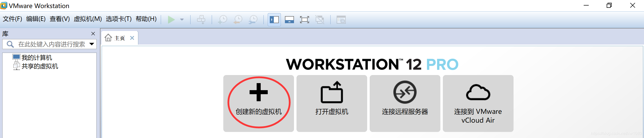Click the 连接到 VMware vCloud Air button
644x138 pixels.
(x=478, y=103)
